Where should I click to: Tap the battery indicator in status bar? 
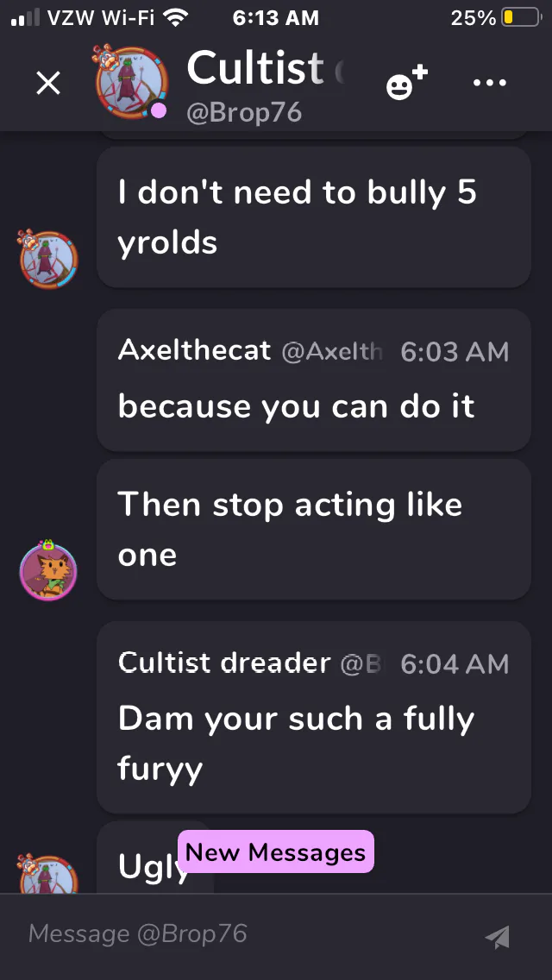click(521, 18)
